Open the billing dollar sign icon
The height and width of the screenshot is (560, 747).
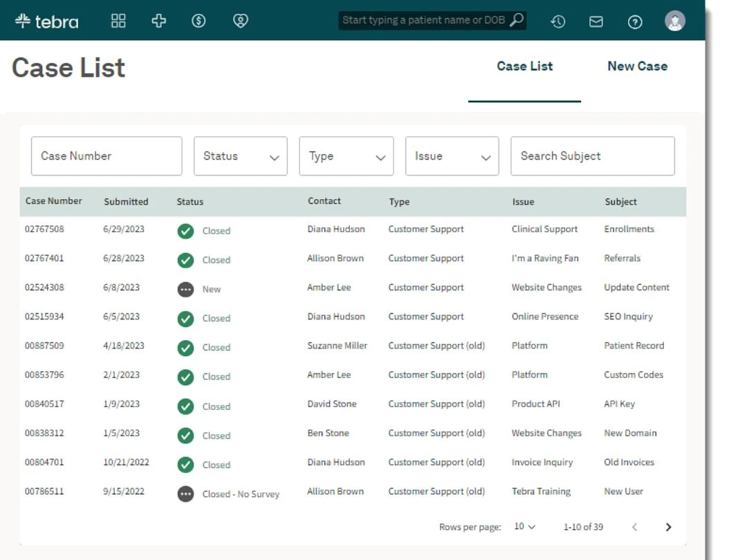[x=199, y=21]
